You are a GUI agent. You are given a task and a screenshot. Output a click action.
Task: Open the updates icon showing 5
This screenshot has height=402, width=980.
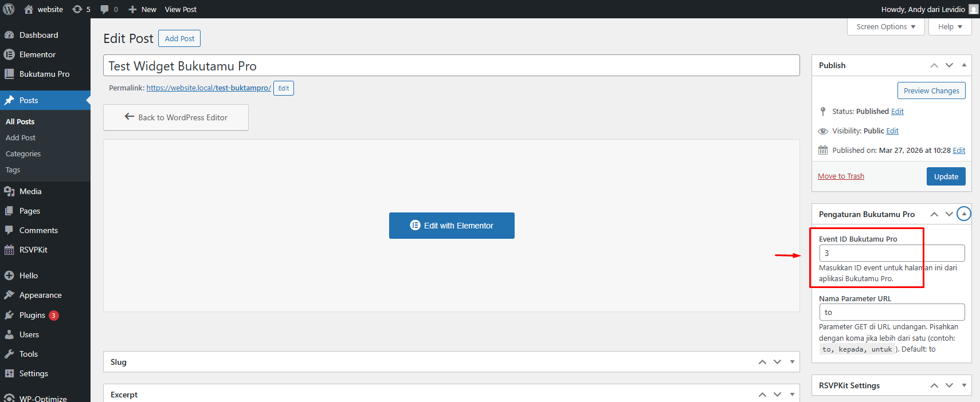77,9
